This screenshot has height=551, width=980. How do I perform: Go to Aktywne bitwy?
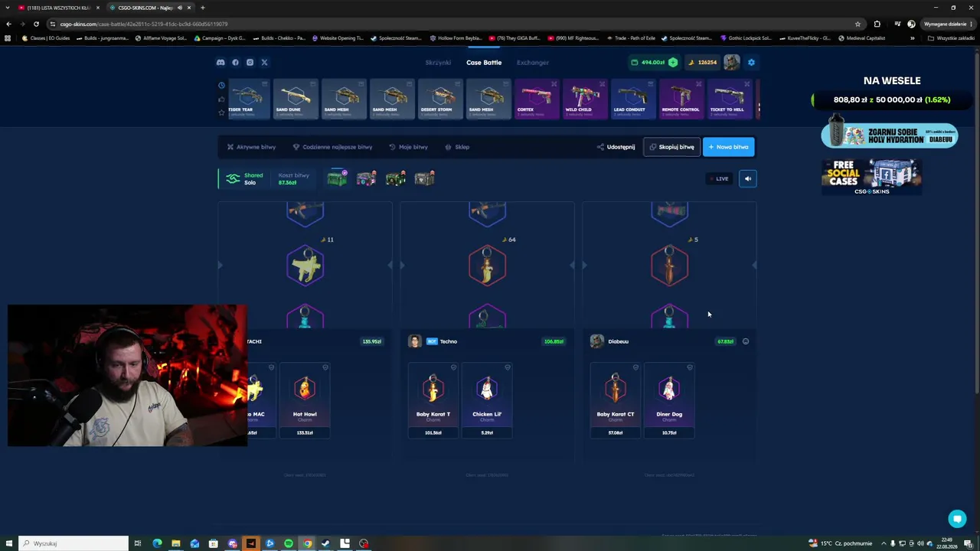(251, 147)
